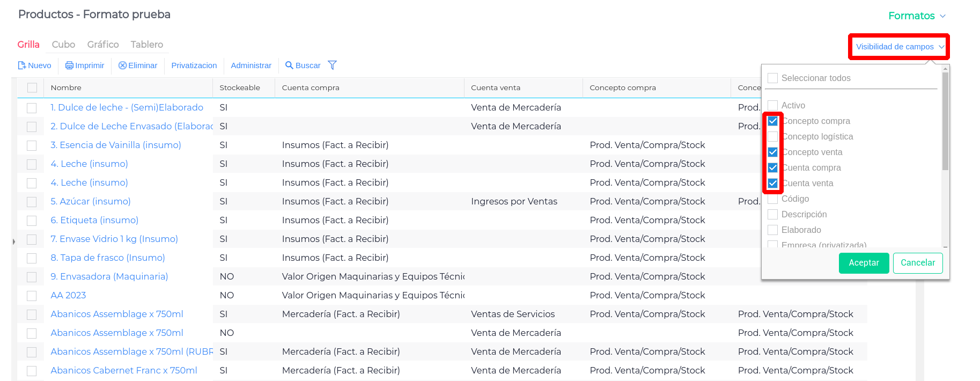Open the Gráfico tab
The height and width of the screenshot is (381, 980).
[103, 45]
